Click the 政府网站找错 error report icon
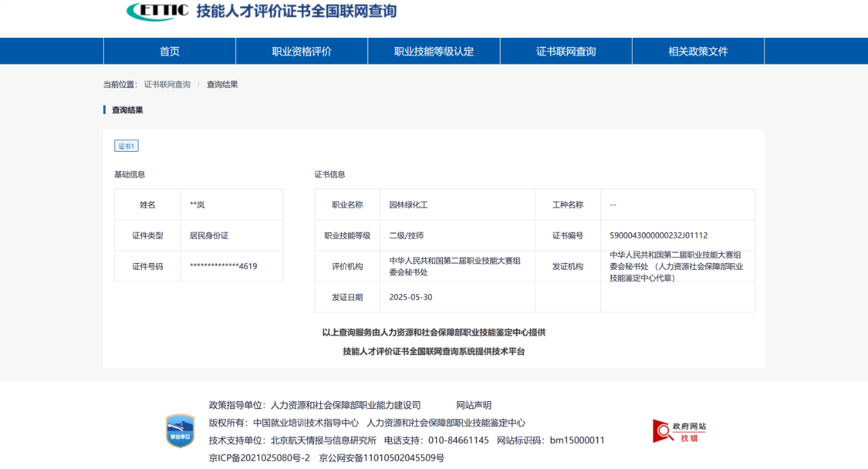868x469 pixels. pyautogui.click(x=679, y=431)
